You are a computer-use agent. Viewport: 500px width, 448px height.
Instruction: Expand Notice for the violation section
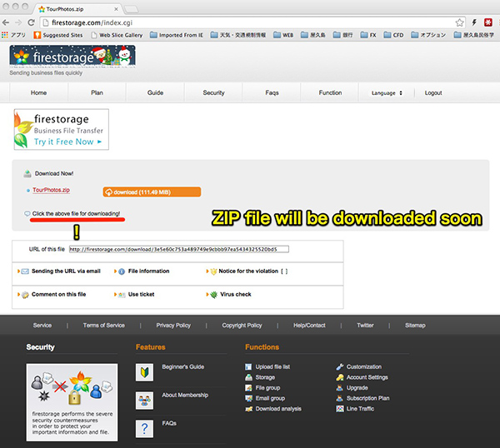coord(247,271)
